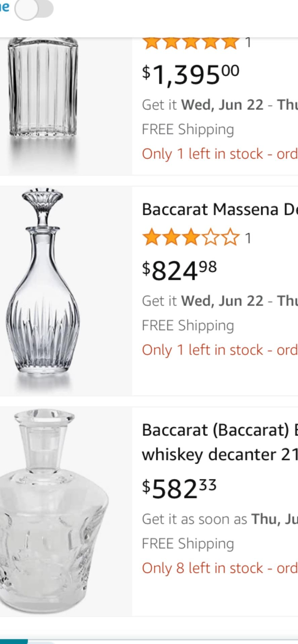The width and height of the screenshot is (298, 644).
Task: Toggle the Prime filter switch
Action: point(34,9)
